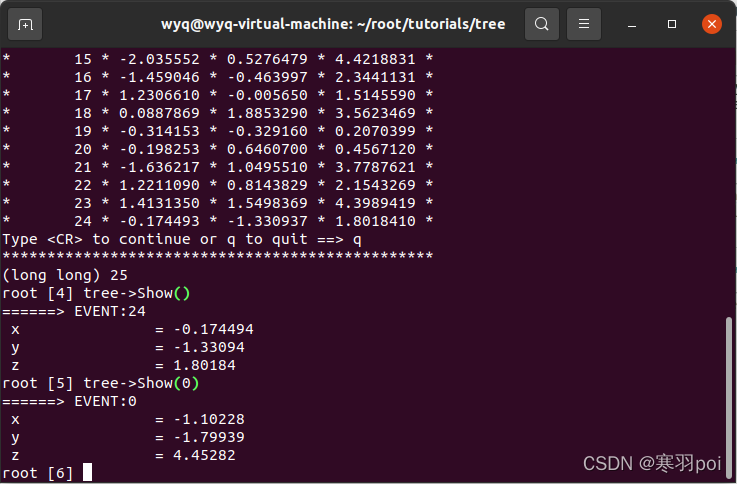Click the value 1.4131350 in row 23
The image size is (737, 484).
coord(159,203)
